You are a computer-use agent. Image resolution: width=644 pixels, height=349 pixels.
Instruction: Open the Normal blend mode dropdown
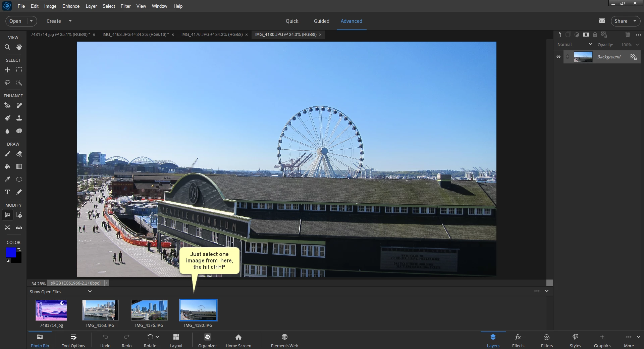click(x=575, y=44)
